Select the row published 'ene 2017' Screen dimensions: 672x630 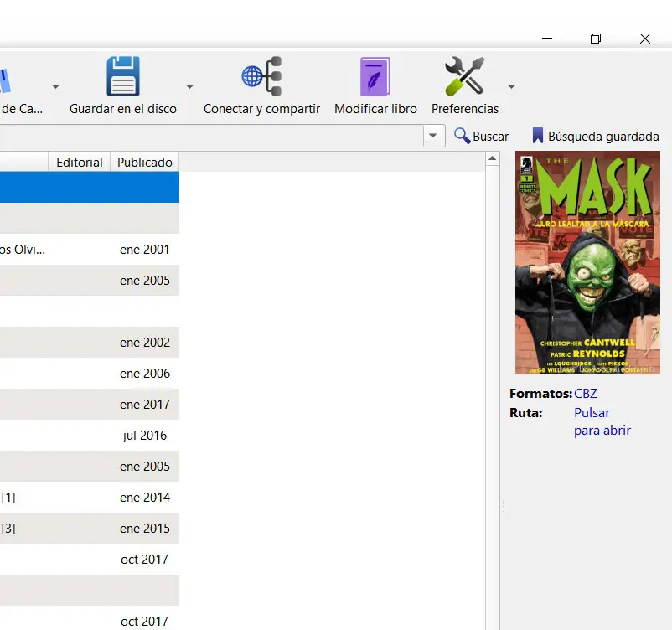[x=90, y=404]
